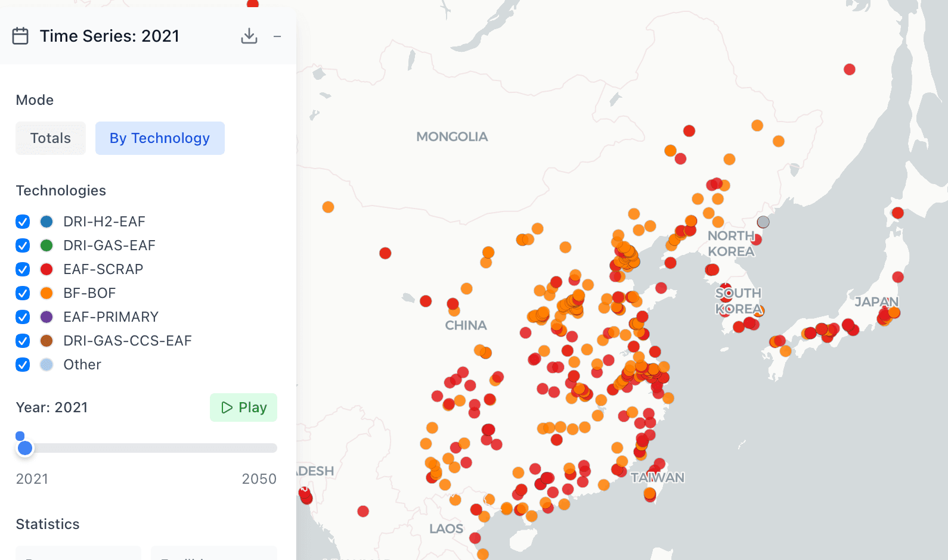
Task: Click the MONGOLIA map label
Action: [452, 137]
